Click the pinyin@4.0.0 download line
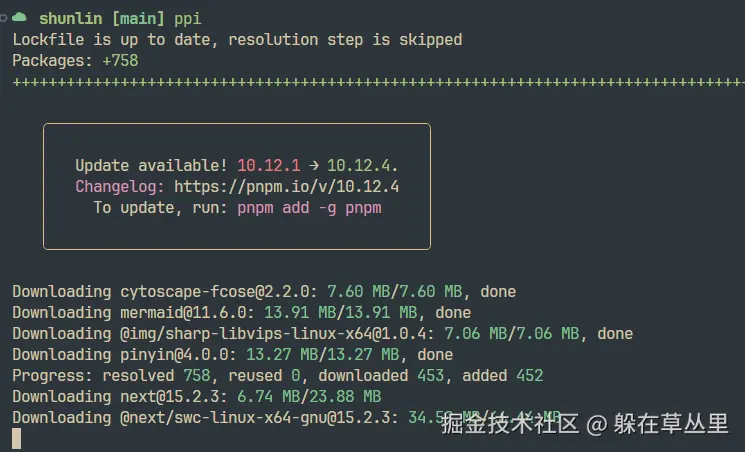Image resolution: width=745 pixels, height=452 pixels. pyautogui.click(x=232, y=355)
